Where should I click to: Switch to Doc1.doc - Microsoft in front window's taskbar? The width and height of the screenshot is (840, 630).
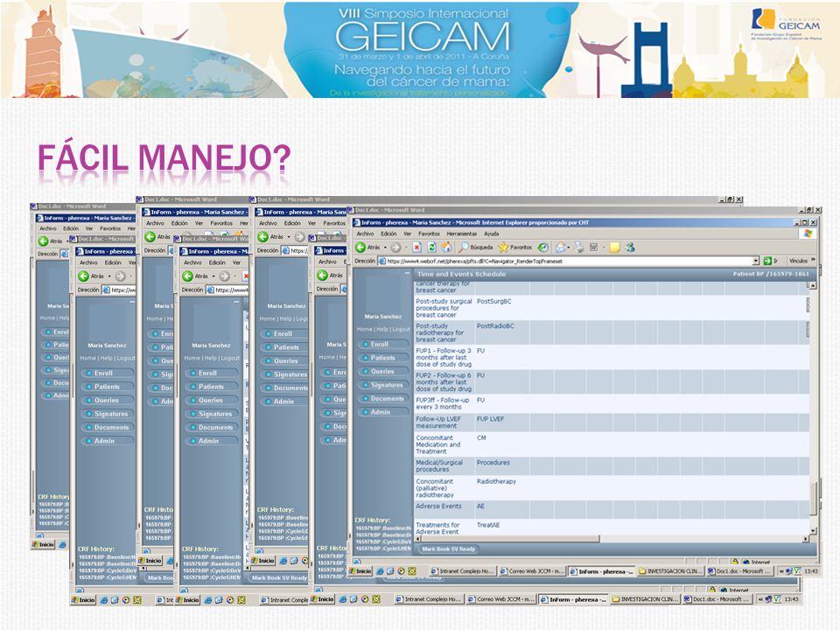point(739,571)
